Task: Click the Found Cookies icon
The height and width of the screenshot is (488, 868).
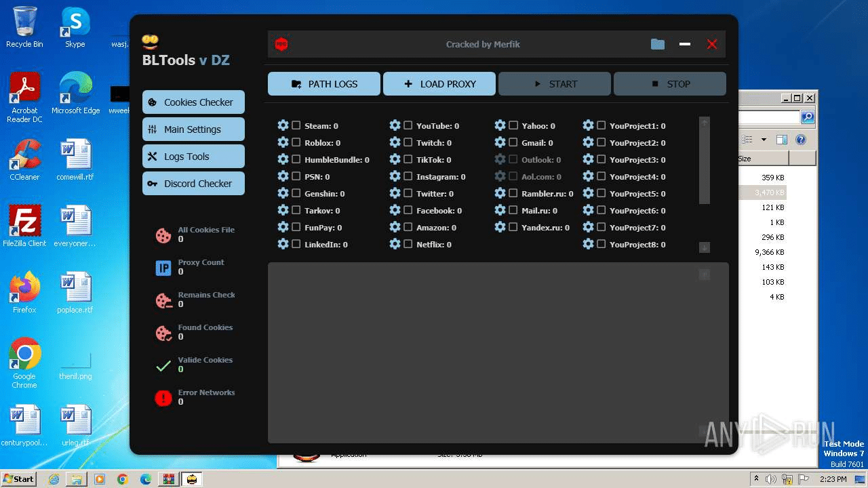Action: (x=163, y=333)
